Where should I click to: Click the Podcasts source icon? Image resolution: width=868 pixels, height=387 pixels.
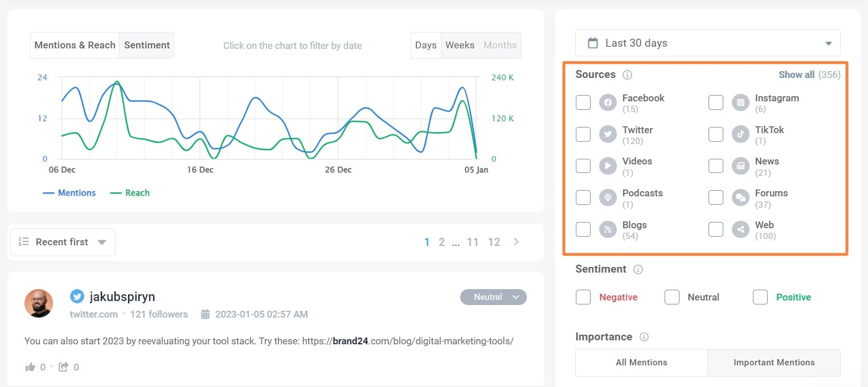click(608, 197)
